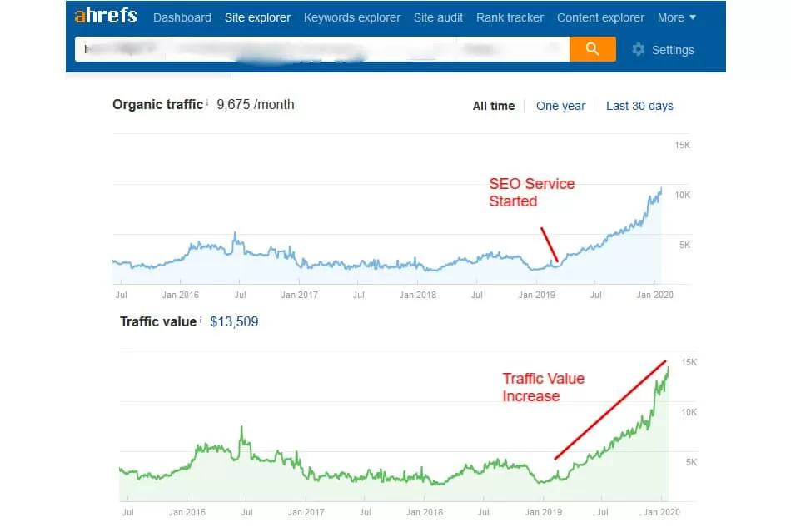Navigate to Content explorer
This screenshot has width=791, height=532.
[x=600, y=17]
